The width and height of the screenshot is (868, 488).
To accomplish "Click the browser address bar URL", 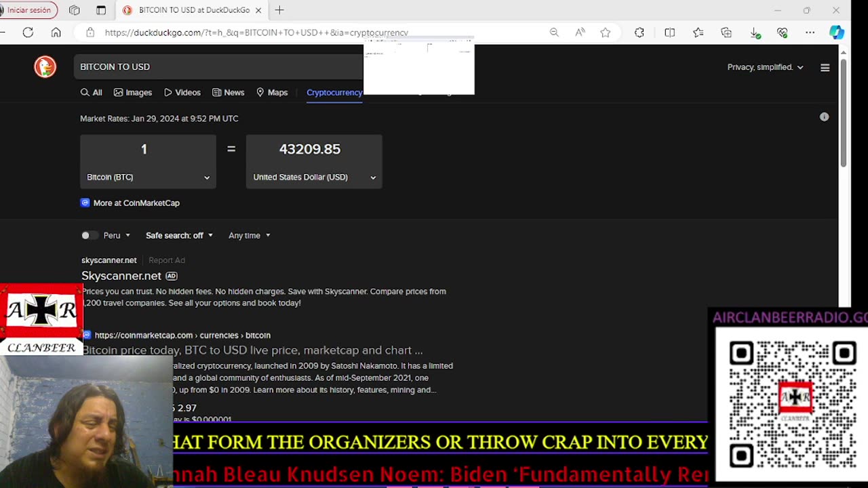I will [256, 33].
